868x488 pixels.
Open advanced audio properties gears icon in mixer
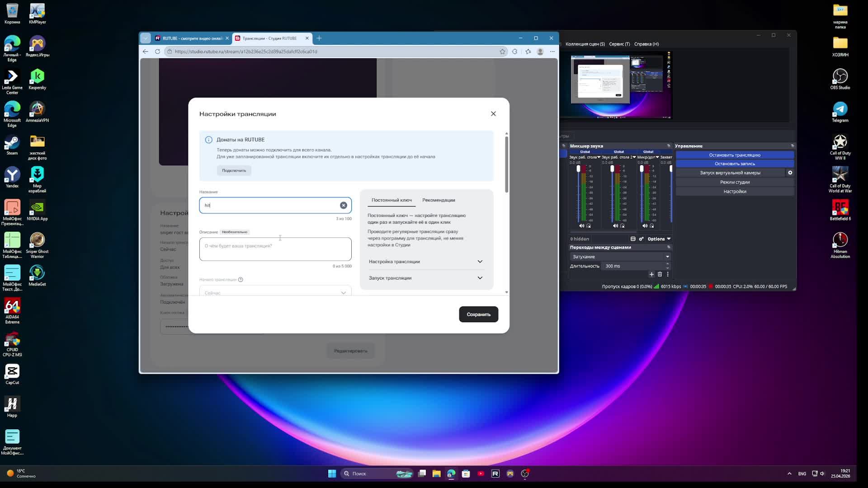641,239
